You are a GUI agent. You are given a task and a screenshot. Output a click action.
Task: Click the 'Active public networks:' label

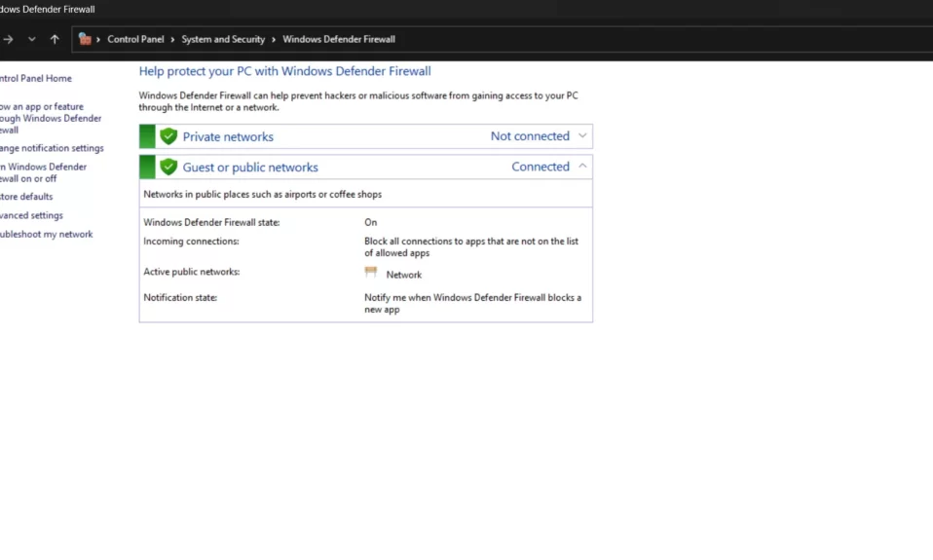(192, 272)
